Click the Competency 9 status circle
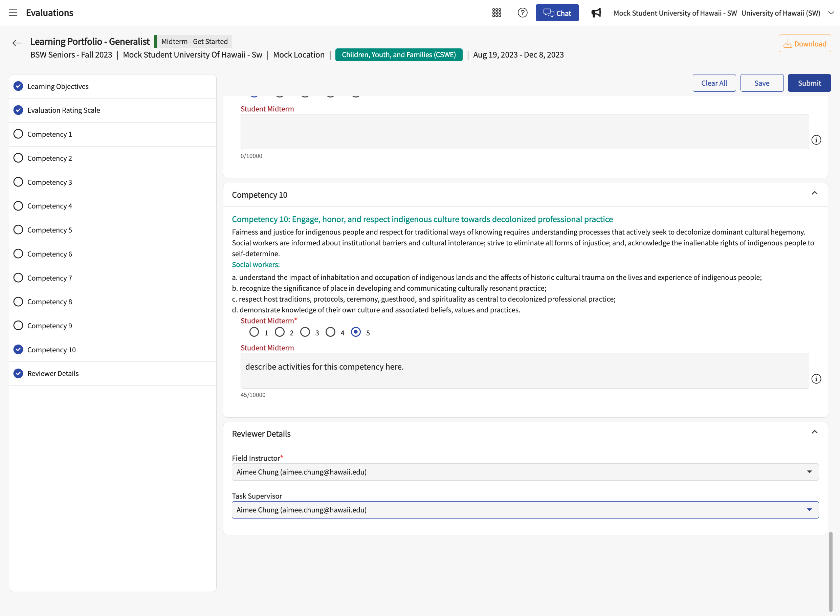Viewport: 840px width, 616px height. (x=18, y=326)
